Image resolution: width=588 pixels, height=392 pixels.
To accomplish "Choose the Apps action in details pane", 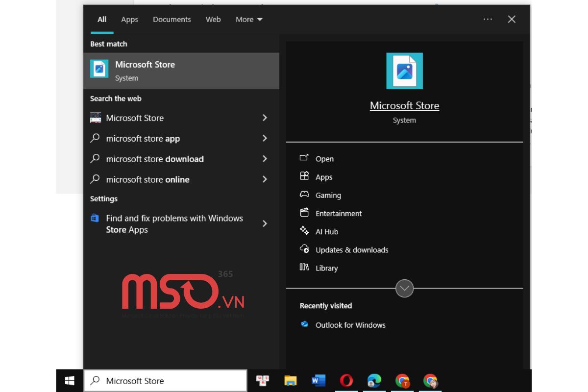I will click(x=324, y=177).
